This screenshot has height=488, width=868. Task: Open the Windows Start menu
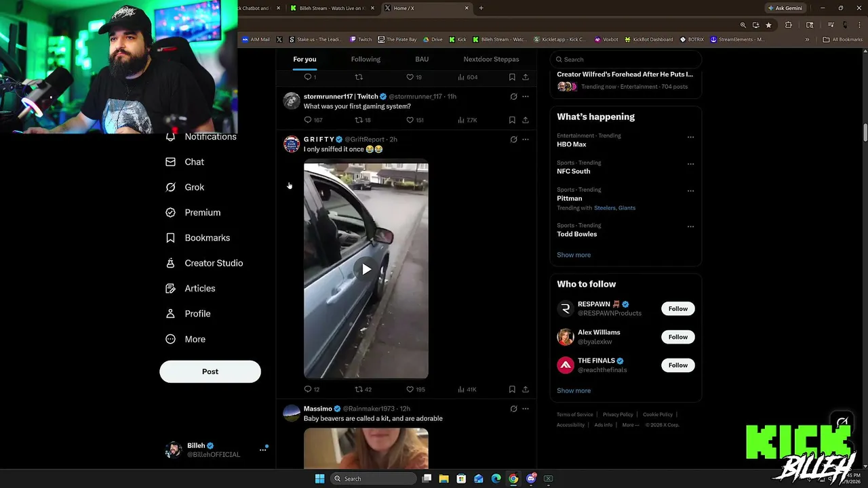pos(319,479)
